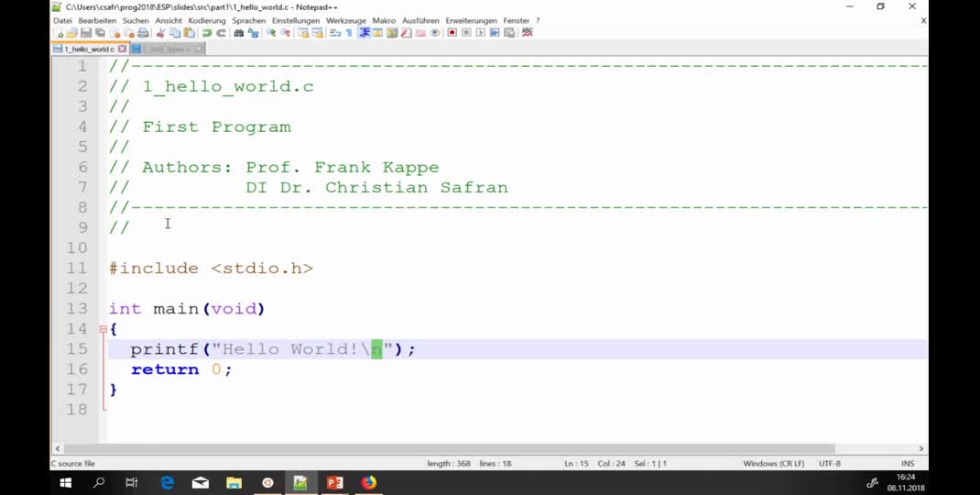
Task: Open the Einstellungen menu
Action: tap(296, 21)
